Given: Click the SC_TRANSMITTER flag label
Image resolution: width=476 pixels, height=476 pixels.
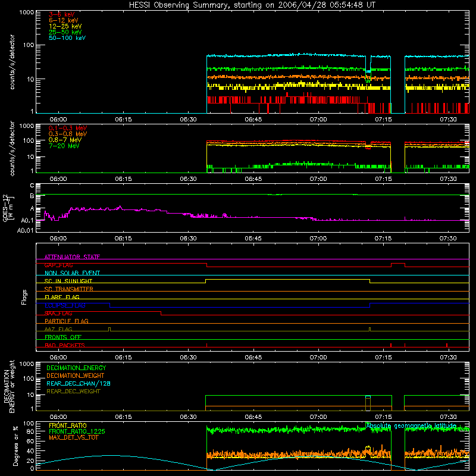Looking at the screenshot, I should click(68, 289).
